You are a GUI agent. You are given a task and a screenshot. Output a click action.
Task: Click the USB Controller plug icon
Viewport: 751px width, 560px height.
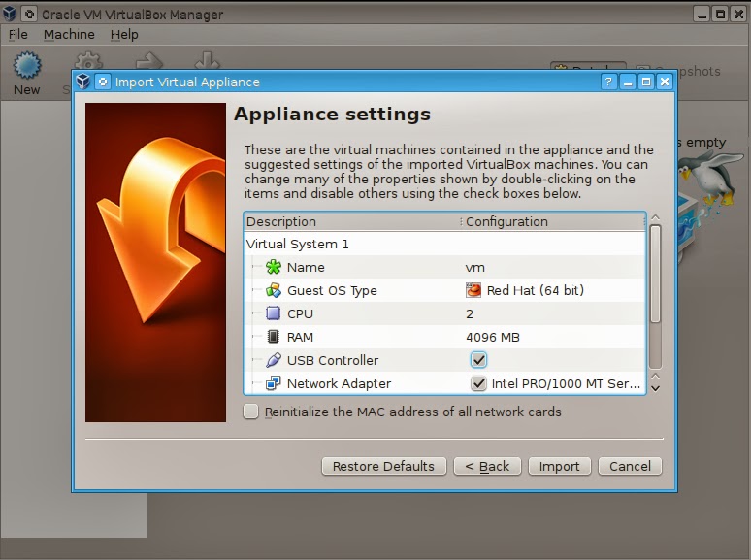pyautogui.click(x=274, y=360)
